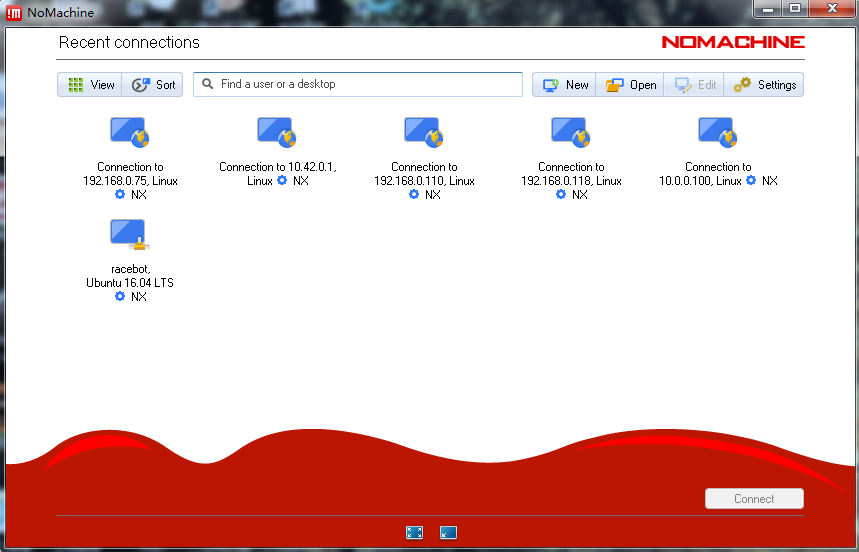859x552 pixels.
Task: Select the 192.168.0.110 connection icon
Action: (x=424, y=133)
